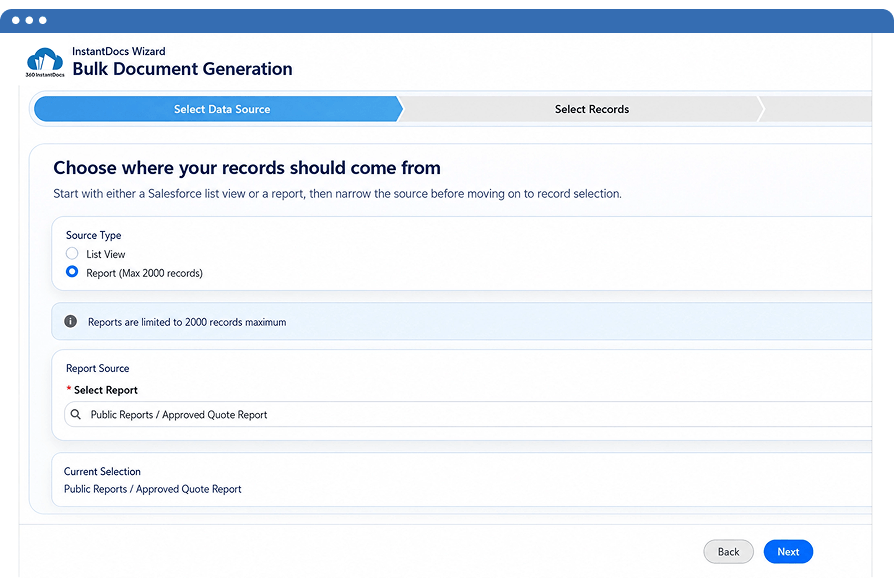Select the List View radio button
This screenshot has height=578, width=894.
point(72,253)
